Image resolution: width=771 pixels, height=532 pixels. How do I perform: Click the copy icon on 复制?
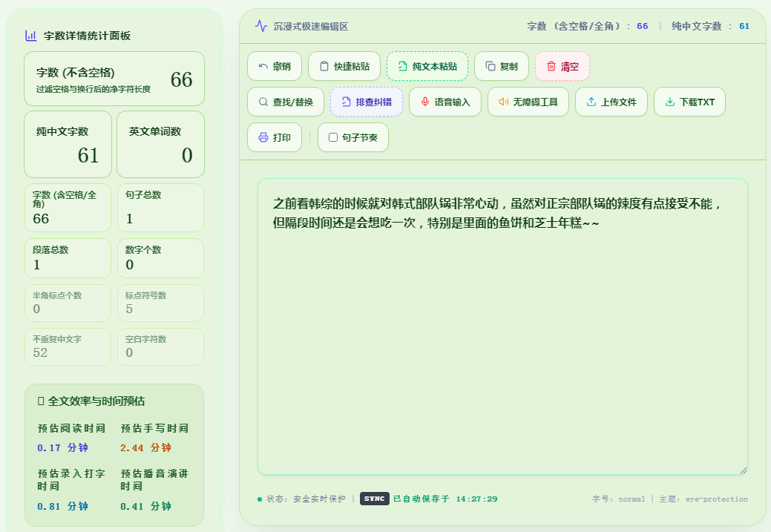pos(491,66)
